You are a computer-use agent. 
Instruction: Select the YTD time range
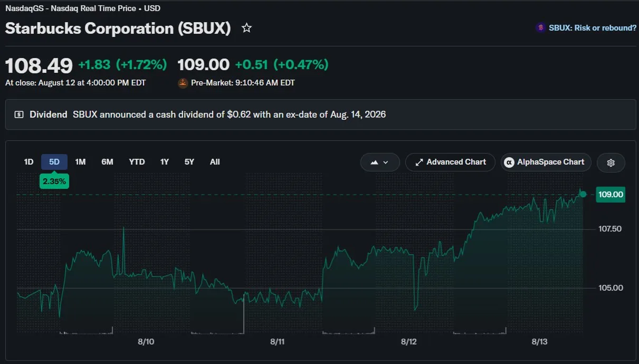click(137, 162)
